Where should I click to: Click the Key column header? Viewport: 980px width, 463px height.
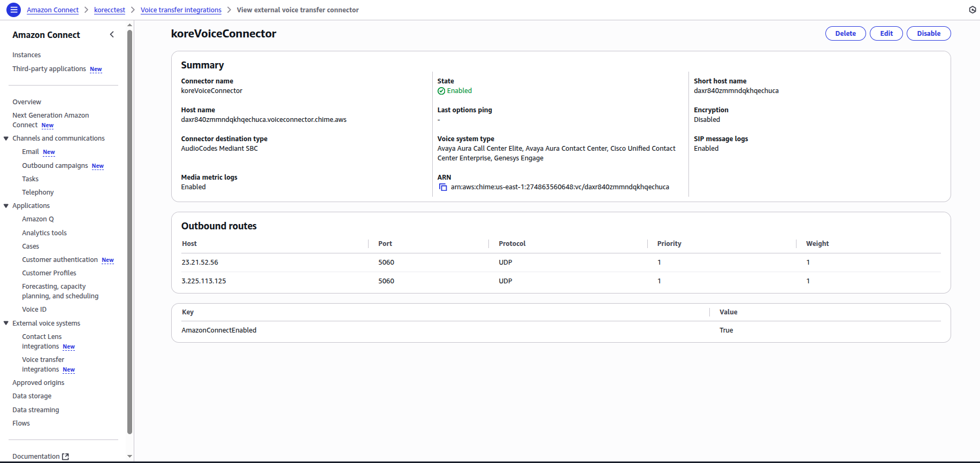click(x=188, y=312)
